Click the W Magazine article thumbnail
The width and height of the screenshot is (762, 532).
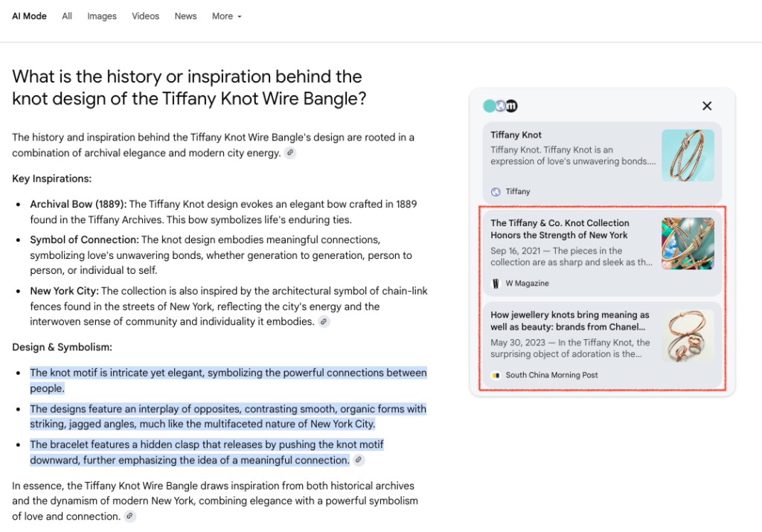click(688, 243)
